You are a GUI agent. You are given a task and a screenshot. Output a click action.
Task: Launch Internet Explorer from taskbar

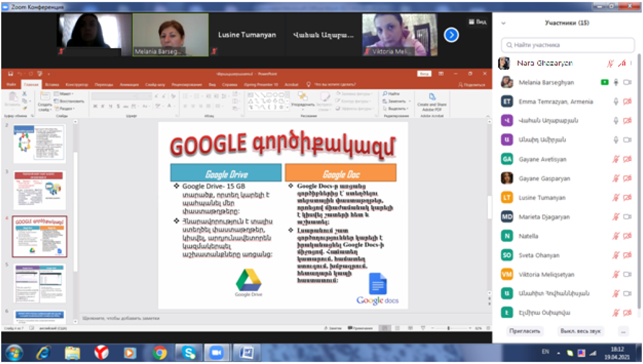click(x=44, y=353)
